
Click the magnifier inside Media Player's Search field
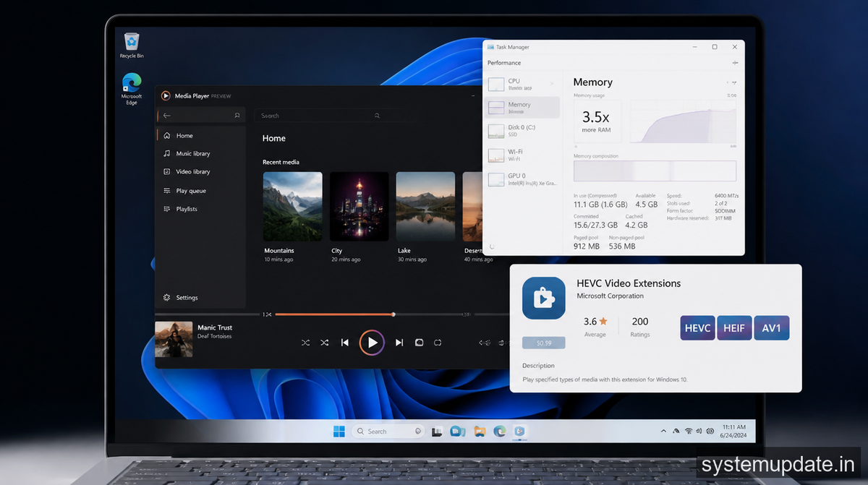(x=377, y=116)
